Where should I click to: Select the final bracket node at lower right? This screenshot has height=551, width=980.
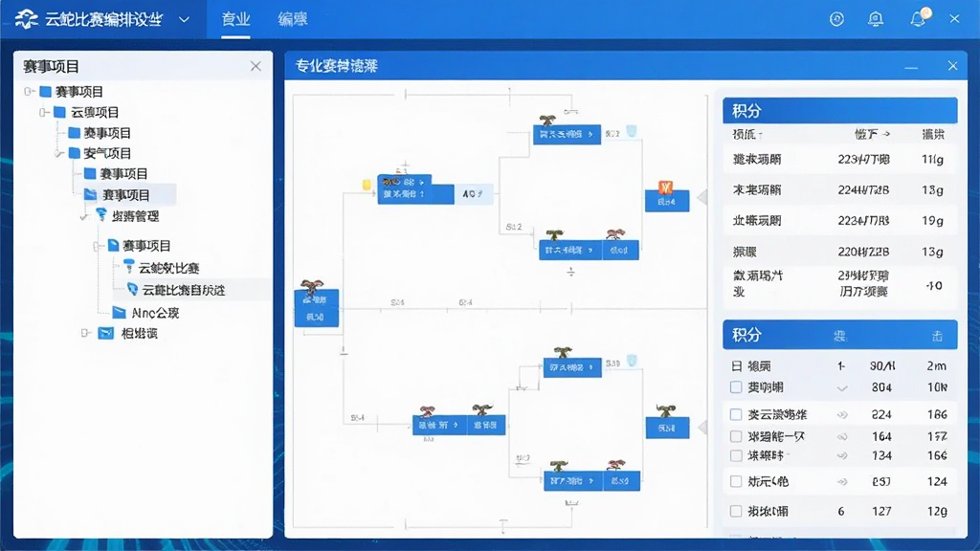(x=667, y=428)
